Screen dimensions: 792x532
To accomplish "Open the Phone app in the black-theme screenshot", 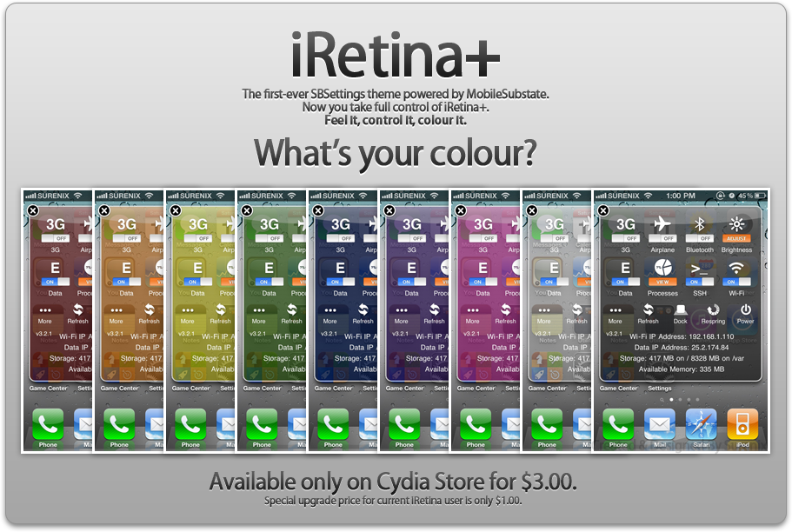I will (618, 424).
